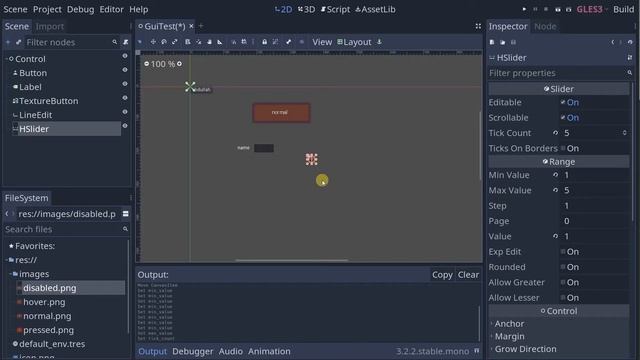
Task: Toggle distraction-free mode icon
Action: 478,26
